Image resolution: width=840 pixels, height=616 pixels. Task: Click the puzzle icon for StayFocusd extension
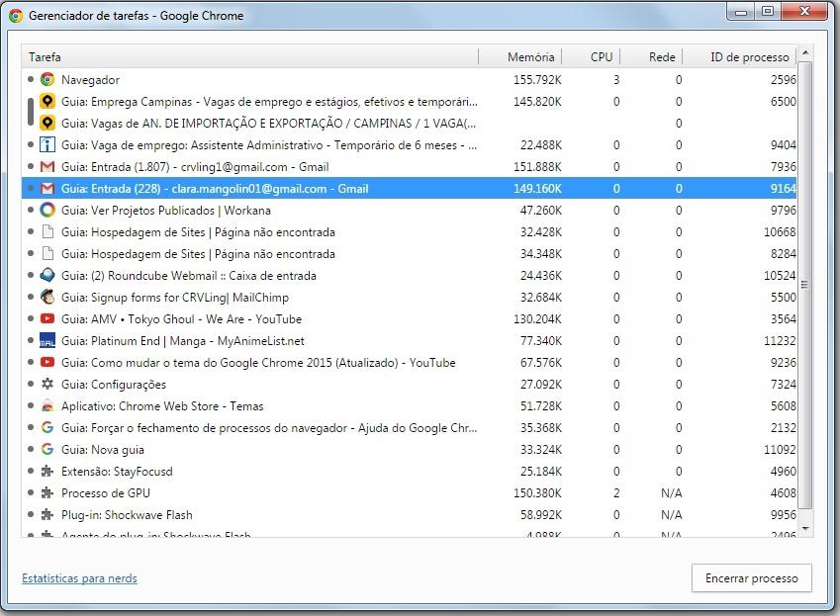pyautogui.click(x=47, y=472)
